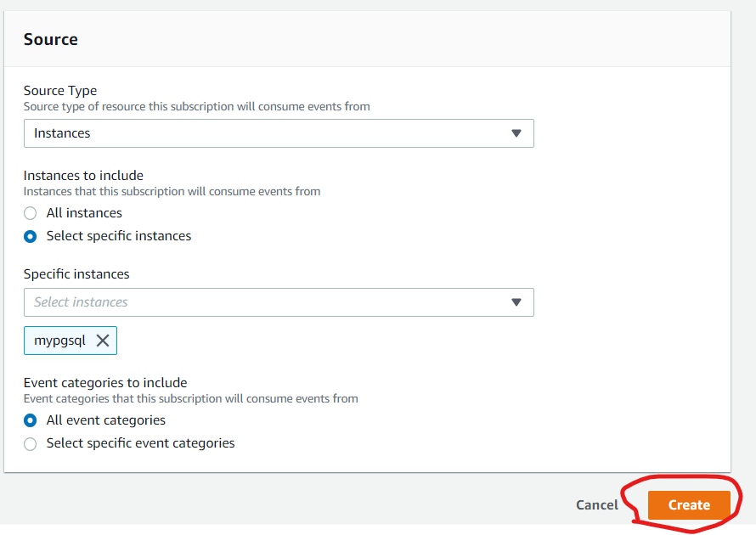756x535 pixels.
Task: Click the Source section header
Action: pos(51,39)
